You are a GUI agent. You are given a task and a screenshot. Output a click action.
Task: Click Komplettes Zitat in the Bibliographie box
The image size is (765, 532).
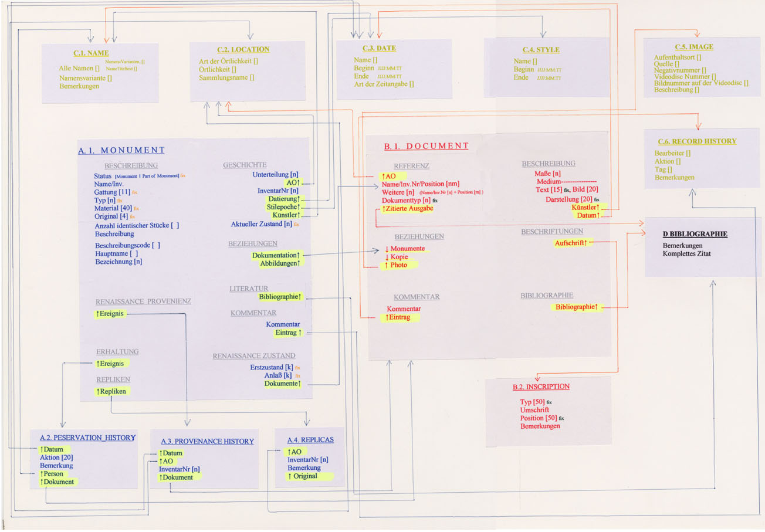pos(688,254)
